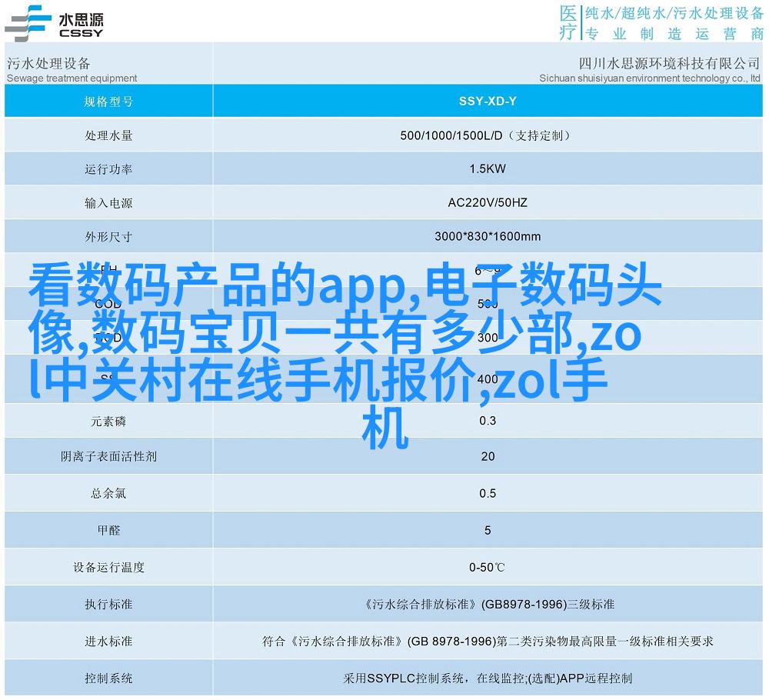Viewport: 769px width, 700px height.
Task: Select the "甲醛" row label
Action: (108, 530)
